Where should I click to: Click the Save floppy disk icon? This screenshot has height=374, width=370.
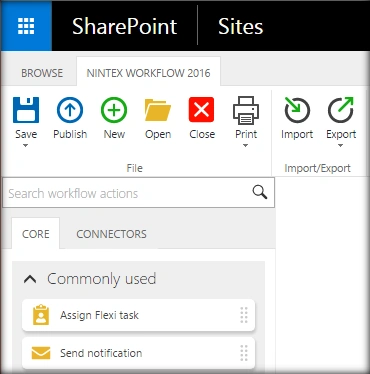pyautogui.click(x=26, y=110)
